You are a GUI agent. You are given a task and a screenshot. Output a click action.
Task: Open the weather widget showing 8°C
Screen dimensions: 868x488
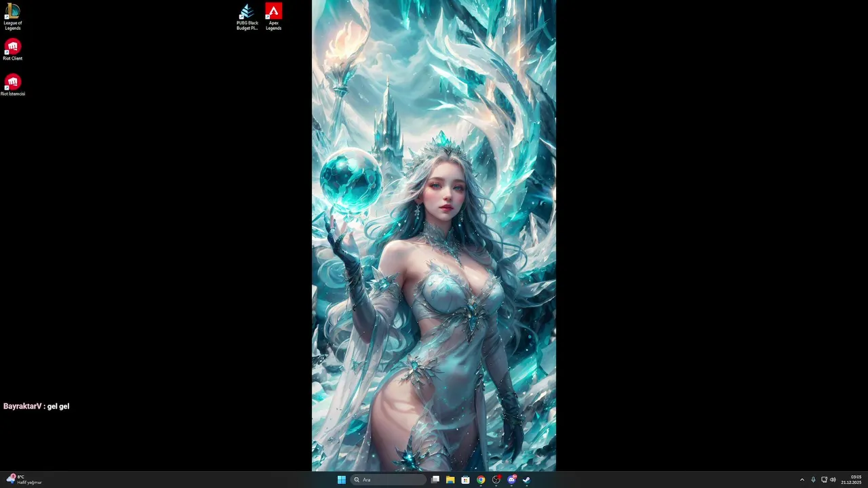pos(24,480)
